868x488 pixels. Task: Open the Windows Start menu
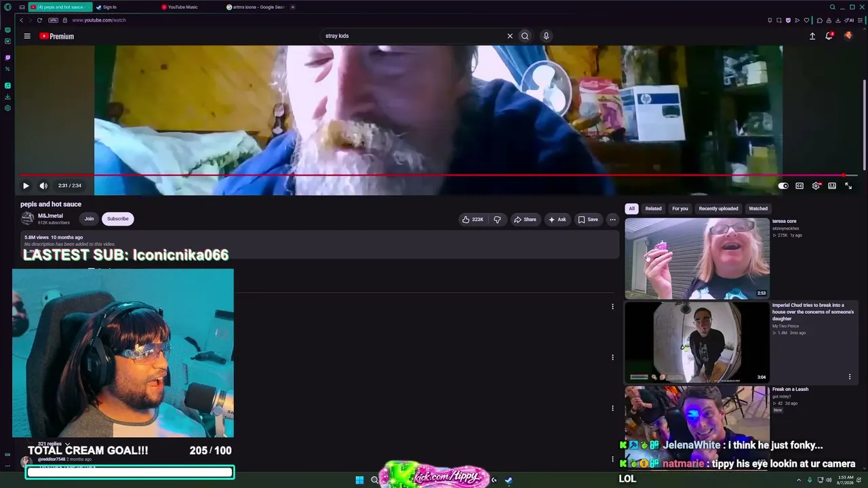359,480
